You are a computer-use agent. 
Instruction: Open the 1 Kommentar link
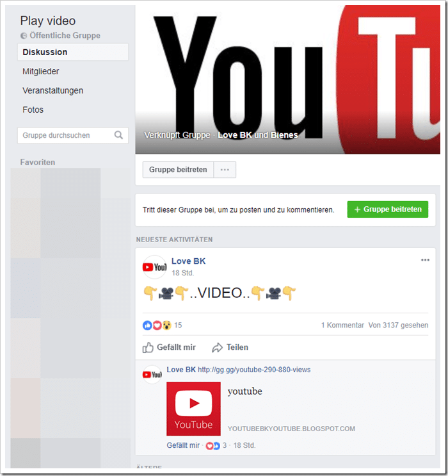[342, 325]
